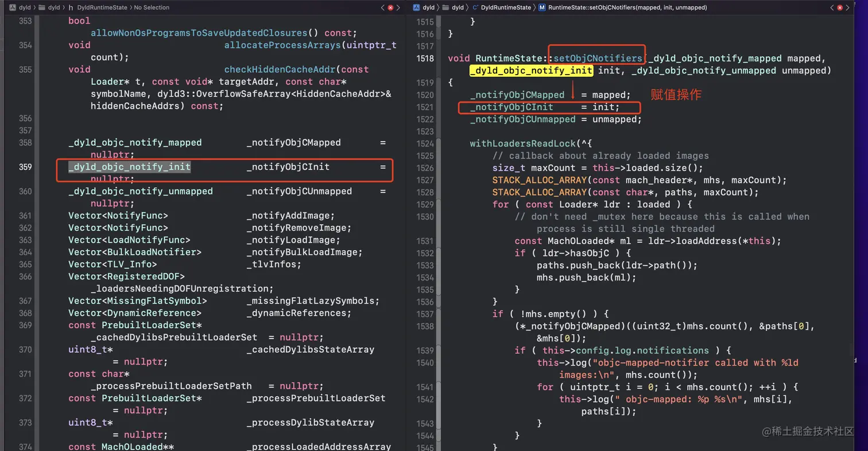Click line number 1518 in right gutter
The width and height of the screenshot is (868, 451).
425,58
